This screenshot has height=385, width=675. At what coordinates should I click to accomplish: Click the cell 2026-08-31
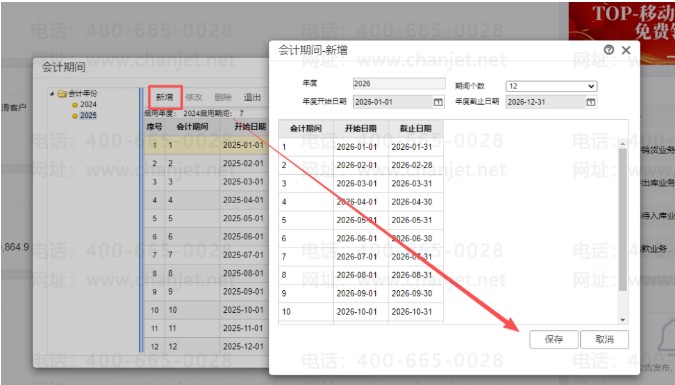[416, 275]
